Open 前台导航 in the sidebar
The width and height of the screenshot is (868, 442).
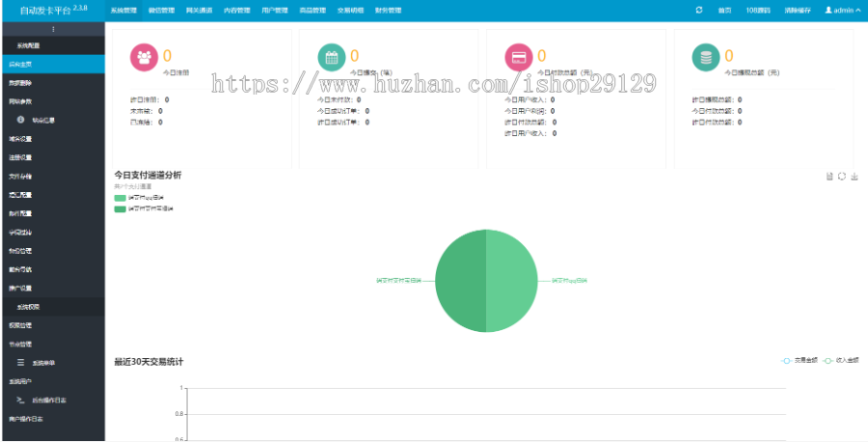(x=53, y=269)
